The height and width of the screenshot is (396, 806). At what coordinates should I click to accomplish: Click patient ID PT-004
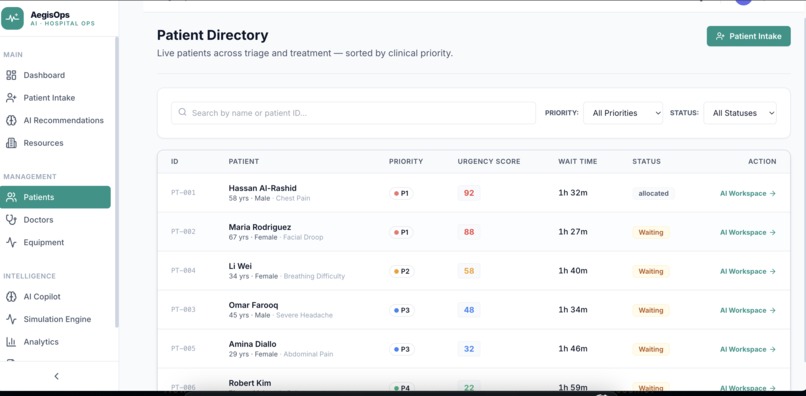point(183,272)
